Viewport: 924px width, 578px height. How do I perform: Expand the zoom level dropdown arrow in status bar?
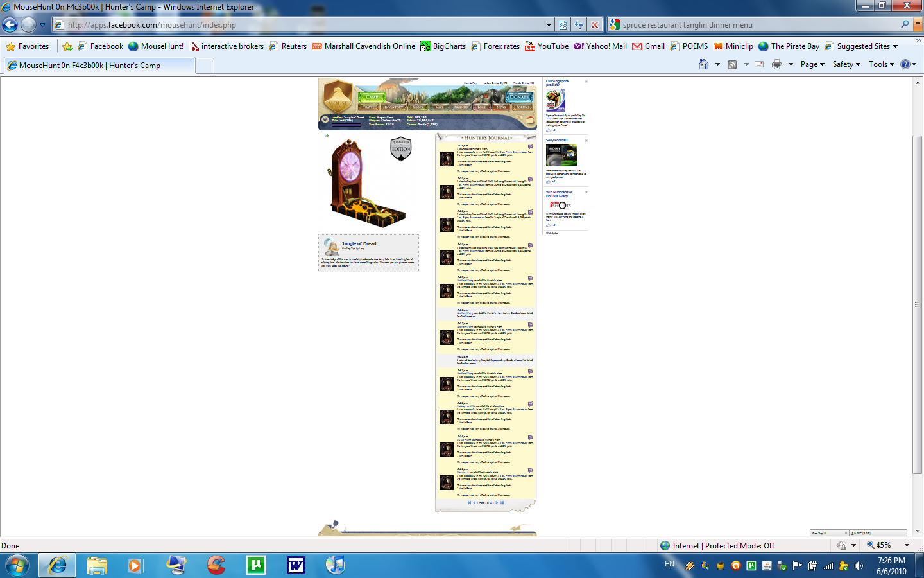(x=907, y=545)
